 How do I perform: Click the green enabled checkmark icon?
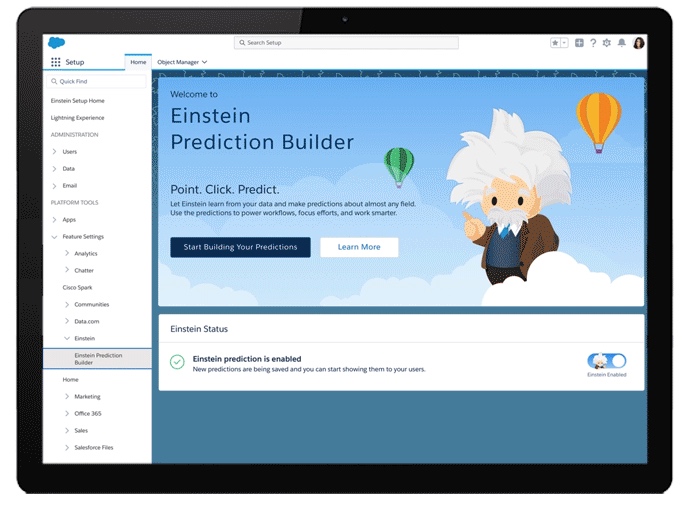pyautogui.click(x=177, y=362)
